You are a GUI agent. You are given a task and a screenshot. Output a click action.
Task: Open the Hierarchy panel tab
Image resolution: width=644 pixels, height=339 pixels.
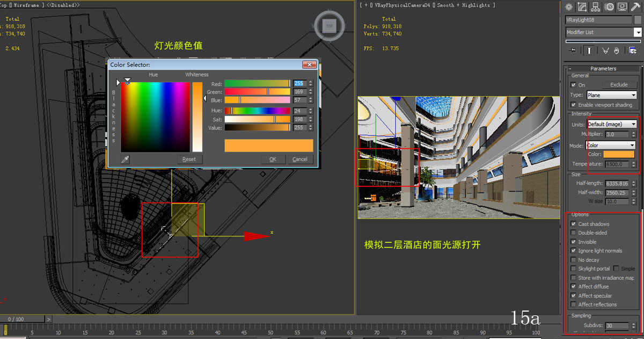point(596,7)
